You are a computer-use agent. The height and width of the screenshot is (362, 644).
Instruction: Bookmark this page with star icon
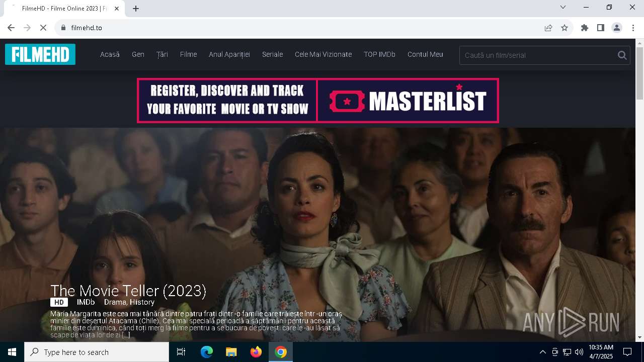coord(565,28)
